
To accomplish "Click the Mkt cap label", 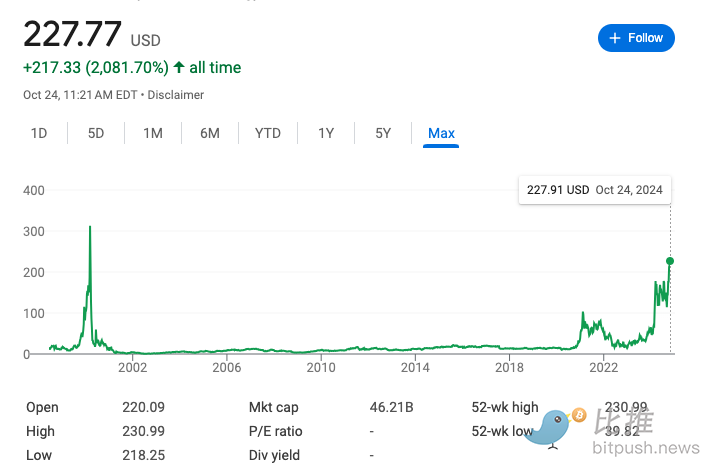I will point(273,407).
